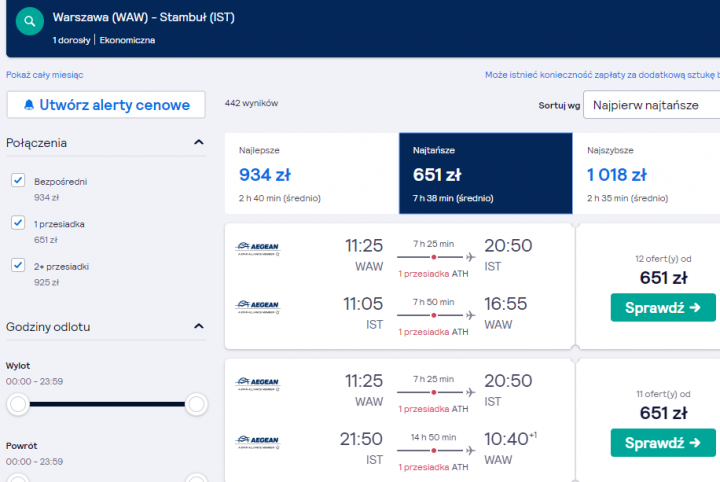Collapse the Połączenia filter section
Image resolution: width=720 pixels, height=482 pixels.
click(x=198, y=143)
